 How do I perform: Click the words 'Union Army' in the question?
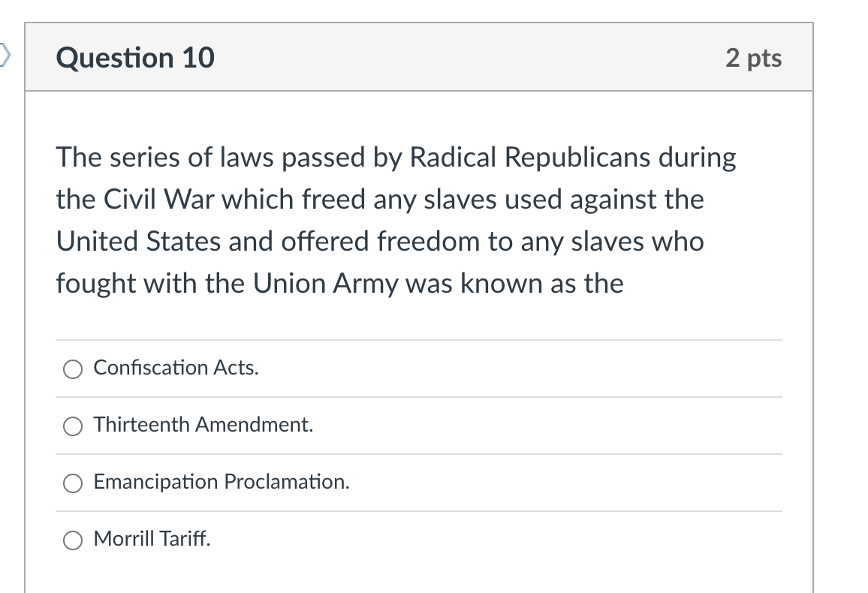point(326,284)
